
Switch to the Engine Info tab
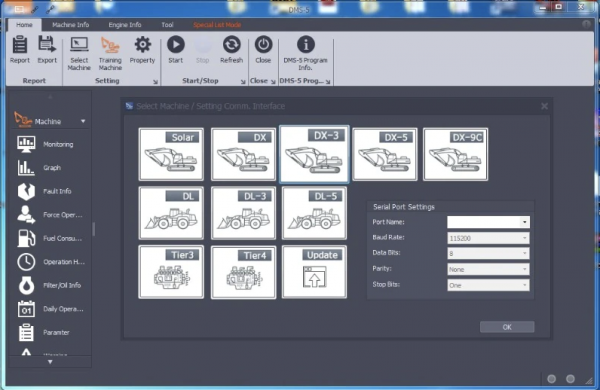pos(125,25)
